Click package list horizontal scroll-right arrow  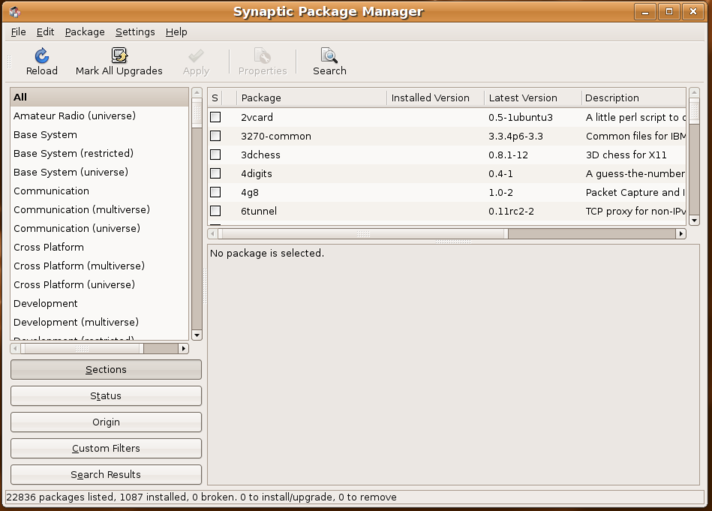(681, 233)
